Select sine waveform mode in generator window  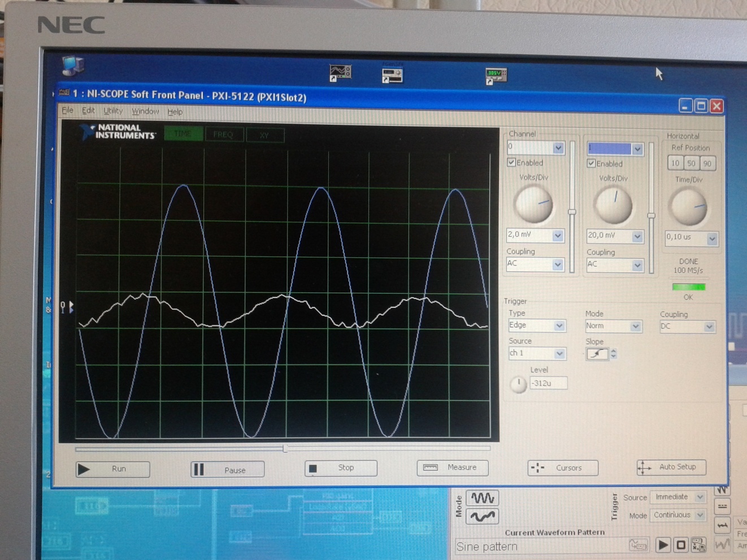483,498
